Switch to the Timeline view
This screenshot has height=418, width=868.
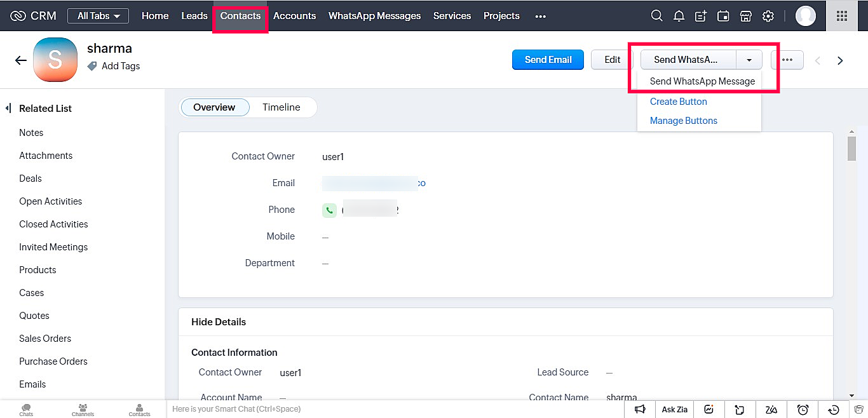[x=281, y=107]
